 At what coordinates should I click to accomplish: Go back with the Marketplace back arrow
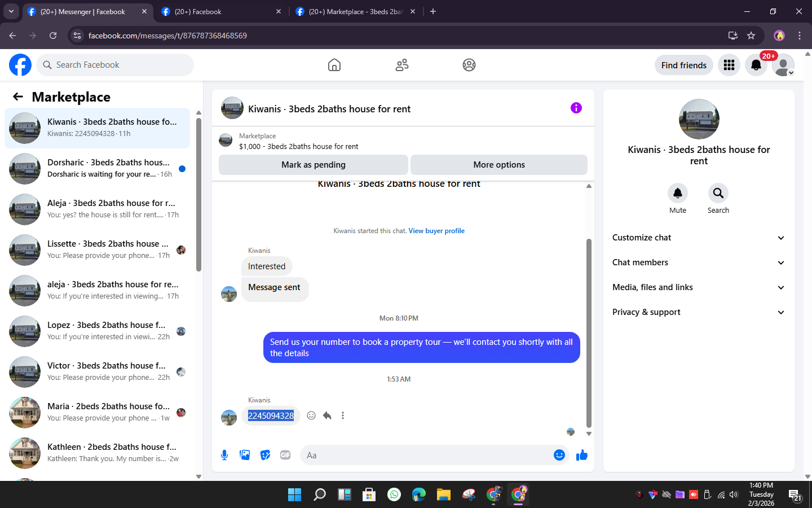[x=18, y=97]
